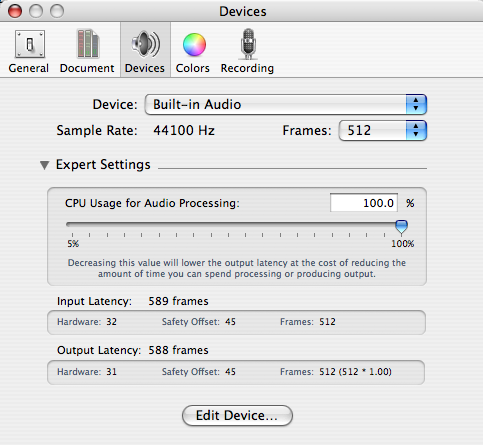The width and height of the screenshot is (483, 445).
Task: Click the red close window button
Action: click(15, 11)
